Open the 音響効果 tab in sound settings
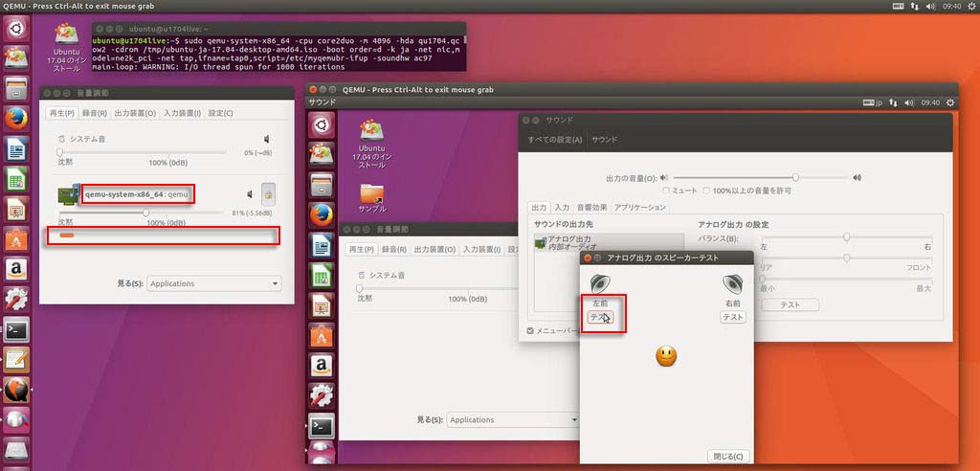980x471 pixels. (x=591, y=207)
